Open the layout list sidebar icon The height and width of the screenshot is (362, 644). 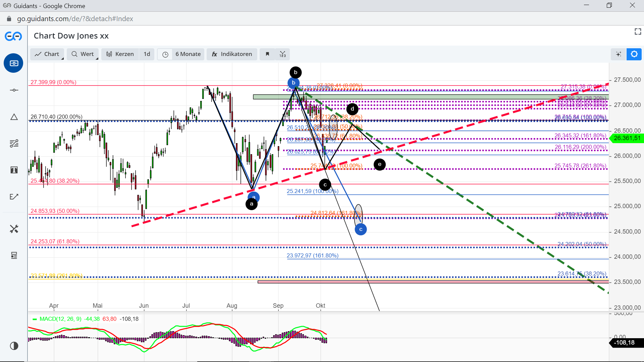(14, 255)
